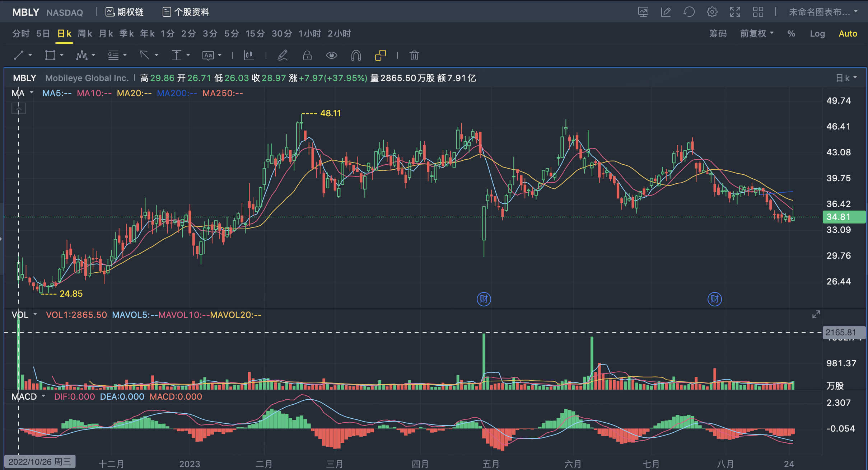Select the 2小时 timeframe
868x470 pixels.
click(x=339, y=34)
